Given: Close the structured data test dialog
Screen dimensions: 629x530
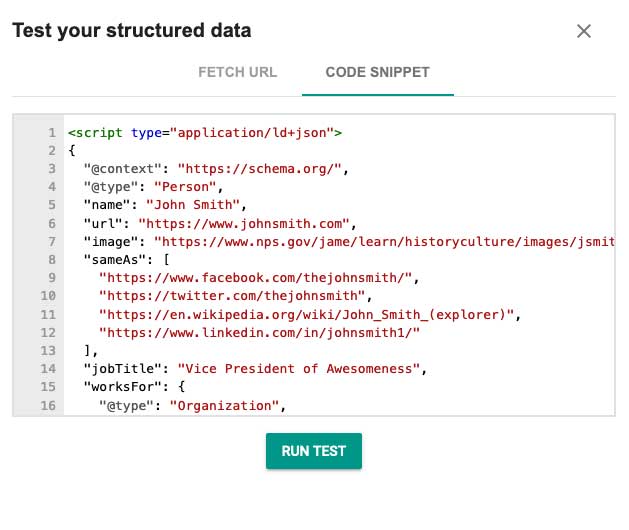Looking at the screenshot, I should pyautogui.click(x=585, y=31).
